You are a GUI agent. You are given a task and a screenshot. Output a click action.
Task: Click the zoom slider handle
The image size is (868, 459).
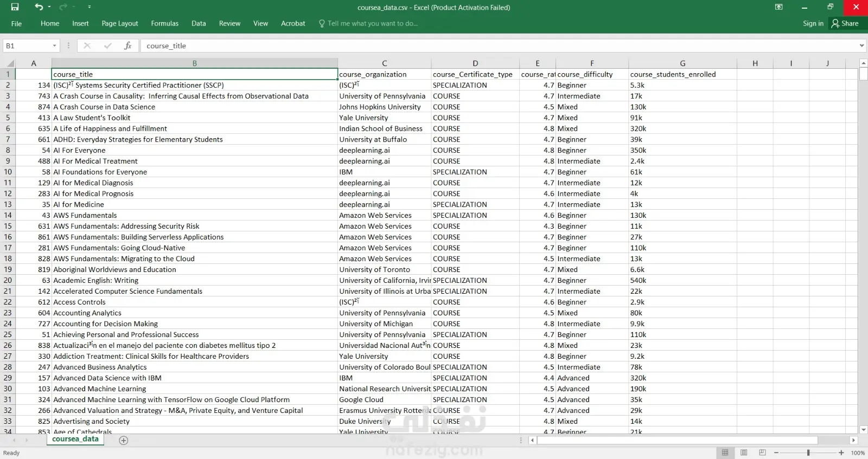click(x=808, y=452)
